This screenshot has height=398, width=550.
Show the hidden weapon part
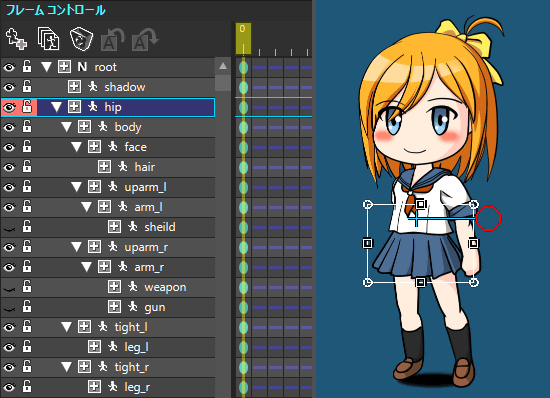coord(9,289)
